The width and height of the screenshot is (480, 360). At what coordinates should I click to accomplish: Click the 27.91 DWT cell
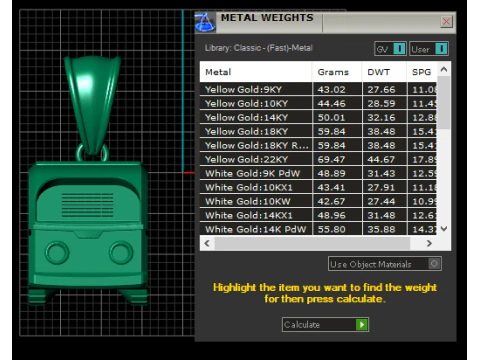(x=384, y=187)
